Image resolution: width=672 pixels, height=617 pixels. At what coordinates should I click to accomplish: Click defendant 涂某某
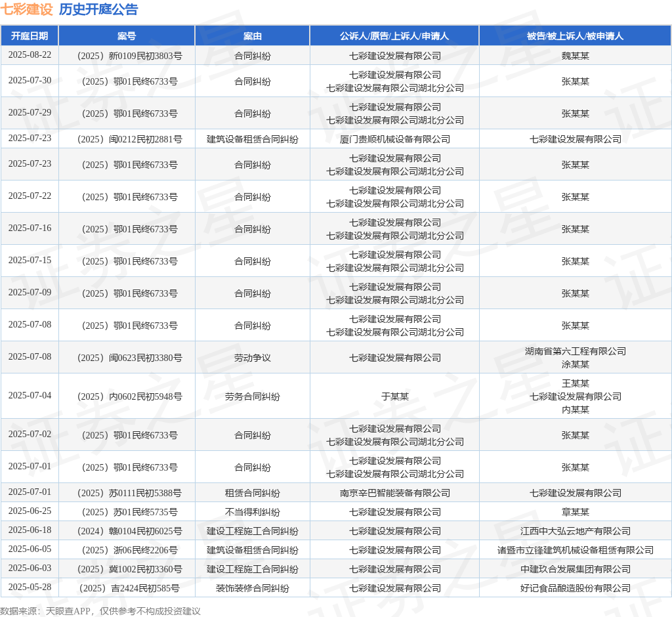pyautogui.click(x=575, y=364)
